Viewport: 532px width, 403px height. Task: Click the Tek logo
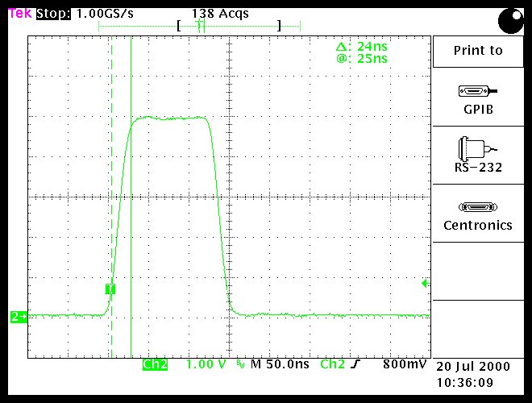pyautogui.click(x=20, y=14)
